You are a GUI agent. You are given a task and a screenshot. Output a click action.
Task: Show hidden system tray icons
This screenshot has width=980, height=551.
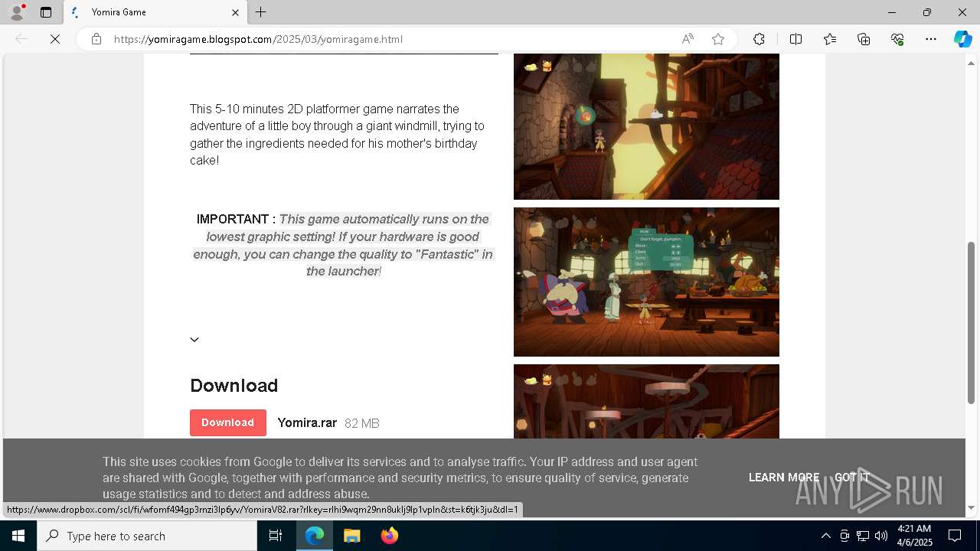tap(825, 536)
